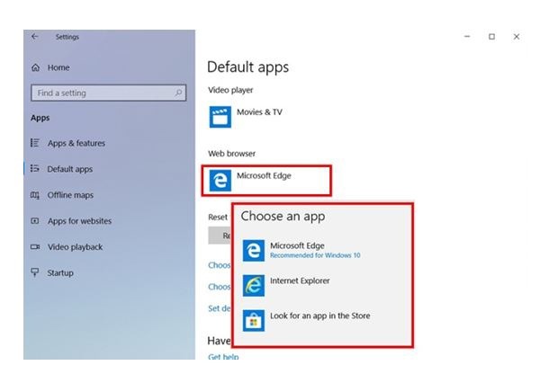558x392 pixels.
Task: Pick the Internet Explorer icon in popup
Action: coord(254,285)
